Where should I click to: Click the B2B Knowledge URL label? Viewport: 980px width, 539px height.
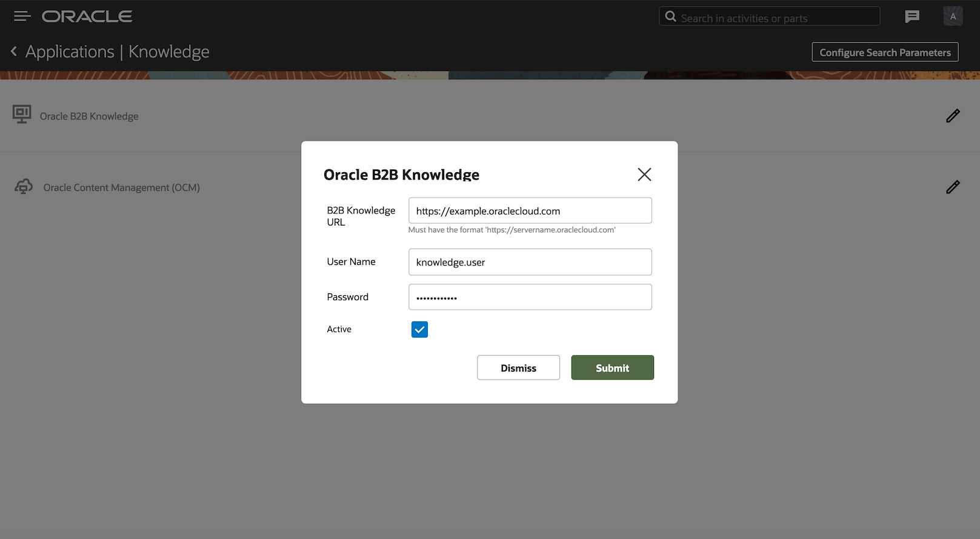pyautogui.click(x=361, y=216)
